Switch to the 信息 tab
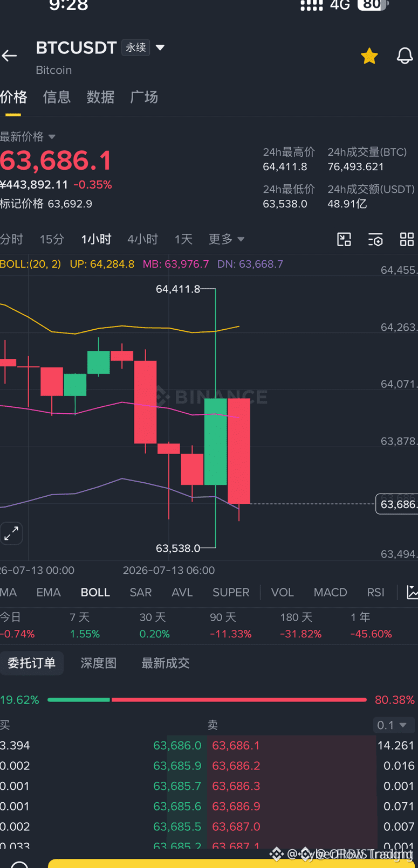Screen dimensions: 418x868 click(x=57, y=97)
